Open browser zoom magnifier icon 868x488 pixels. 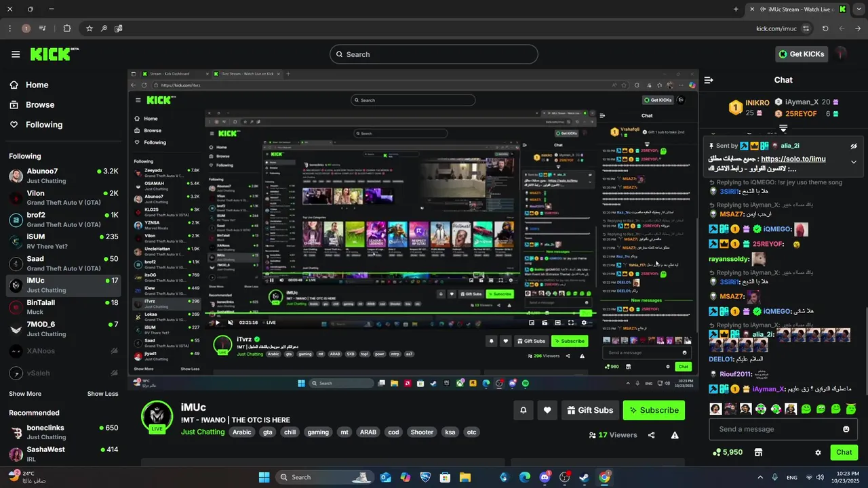[x=104, y=28]
